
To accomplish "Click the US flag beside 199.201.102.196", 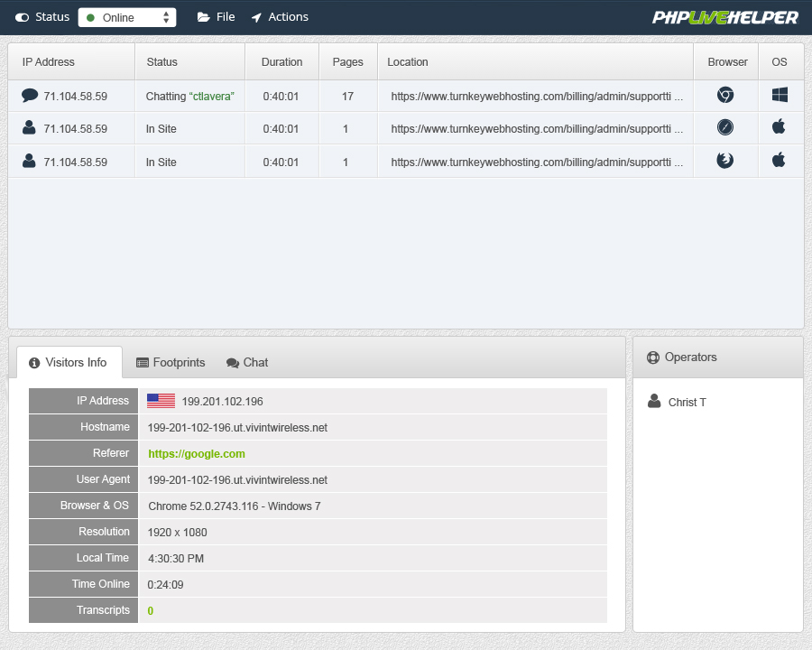I will pyautogui.click(x=161, y=401).
